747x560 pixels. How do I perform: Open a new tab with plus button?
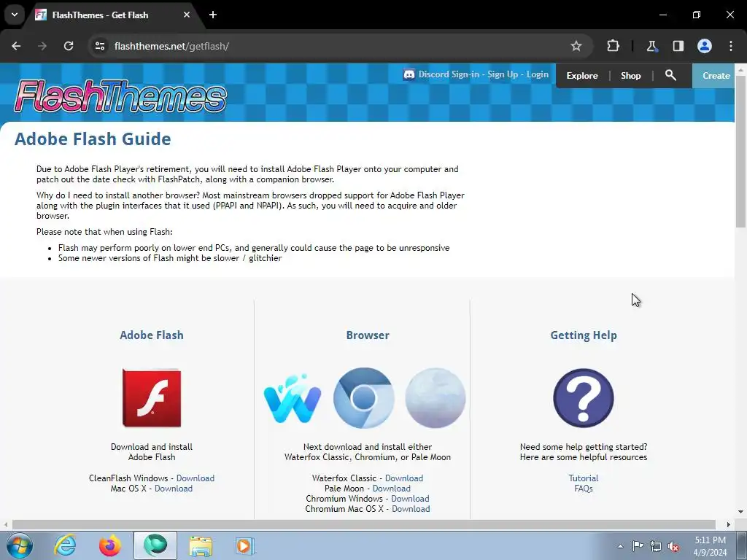click(213, 15)
